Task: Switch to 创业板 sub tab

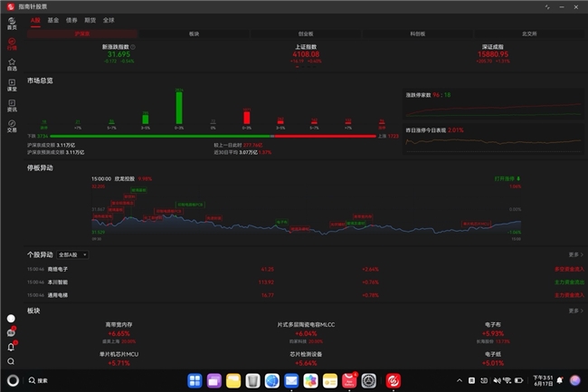Action: [306, 33]
